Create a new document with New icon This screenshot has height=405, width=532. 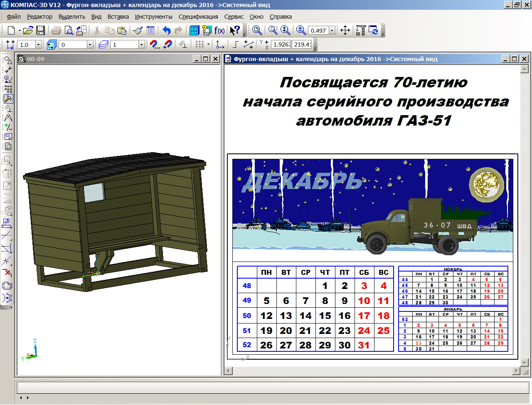[11, 30]
